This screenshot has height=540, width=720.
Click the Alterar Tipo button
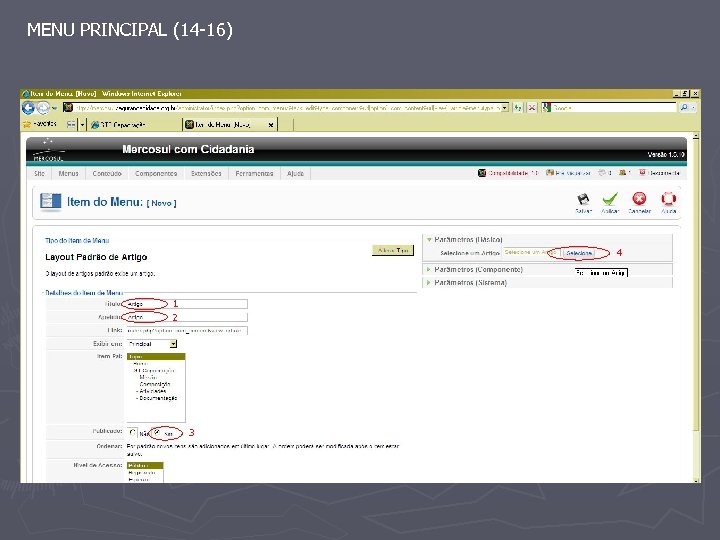point(393,250)
